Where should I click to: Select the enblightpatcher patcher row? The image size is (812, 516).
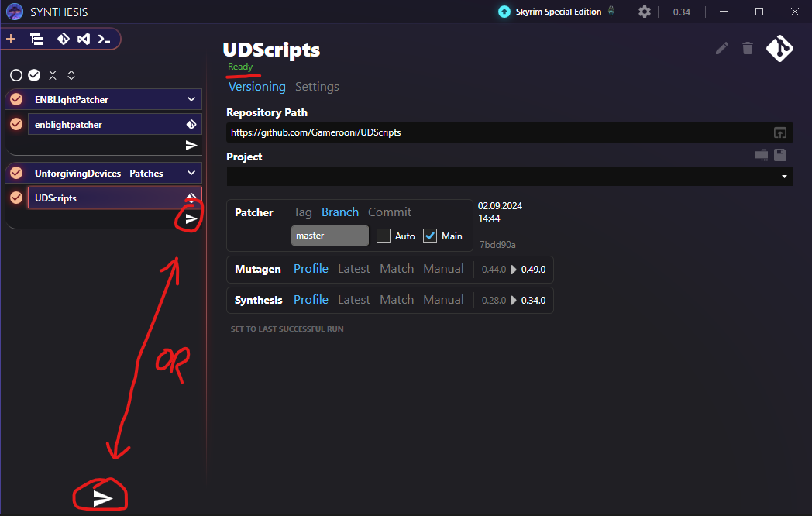click(115, 124)
